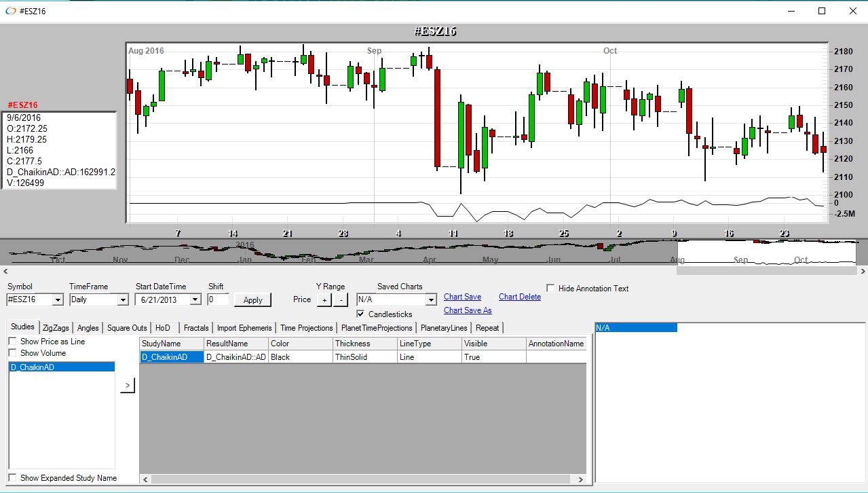Uncheck the Candlesticks option

coord(360,314)
